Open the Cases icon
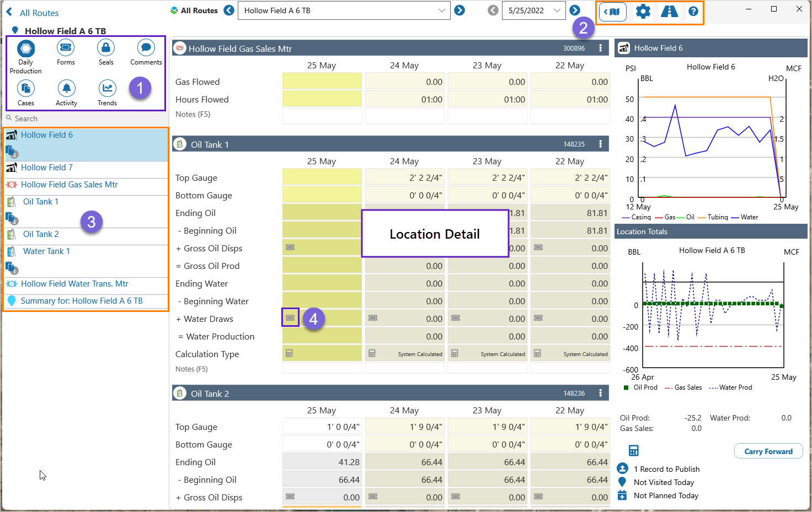This screenshot has width=812, height=512. [26, 89]
